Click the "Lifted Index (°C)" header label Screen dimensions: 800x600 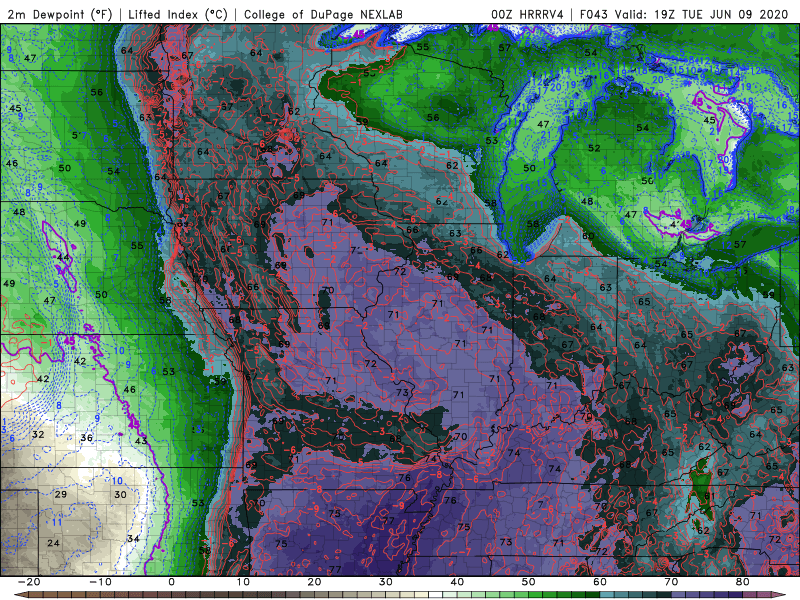(178, 14)
